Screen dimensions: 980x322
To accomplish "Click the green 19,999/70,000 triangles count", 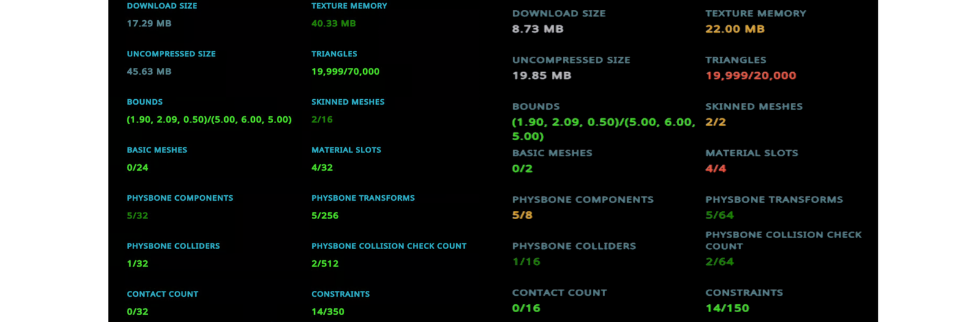I will (345, 72).
